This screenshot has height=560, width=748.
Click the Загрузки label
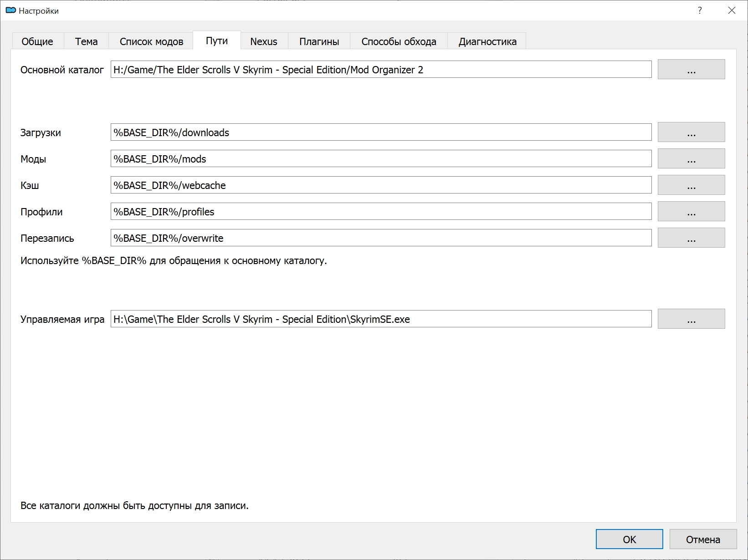(41, 132)
